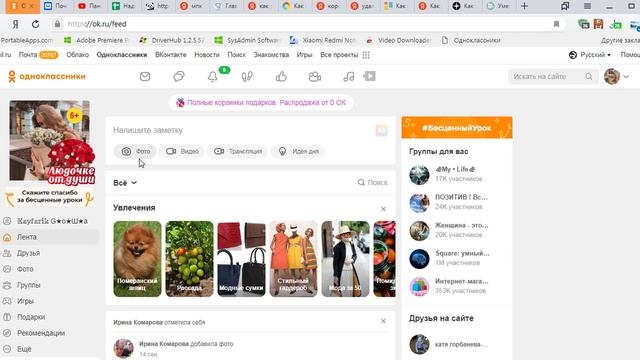Open the Kayfarik profile name link
The height and width of the screenshot is (360, 640).
click(x=52, y=221)
